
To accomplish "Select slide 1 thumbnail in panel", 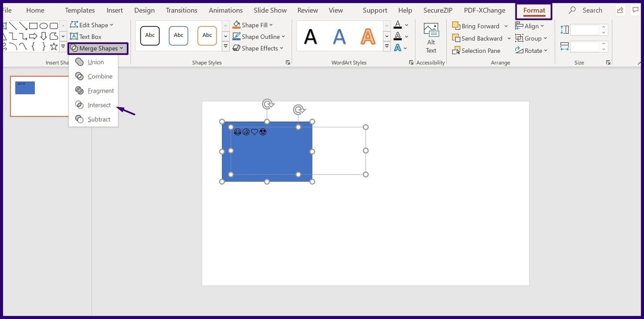I will 40,96.
